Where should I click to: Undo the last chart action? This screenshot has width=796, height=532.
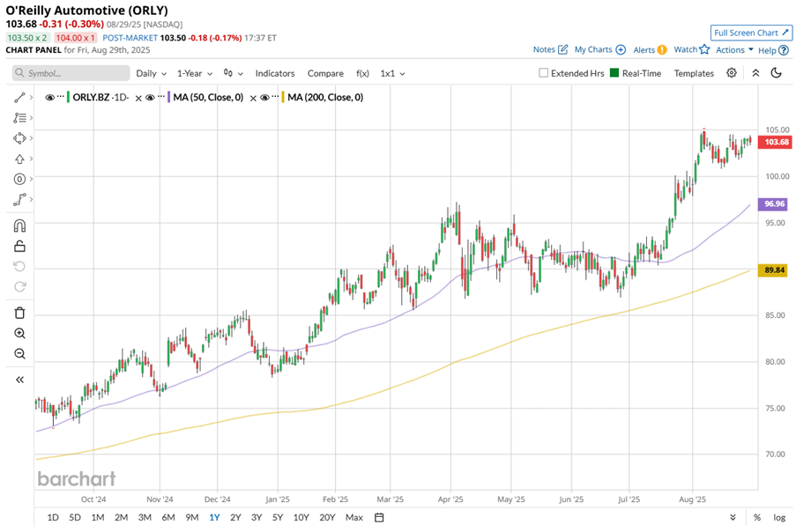click(x=19, y=266)
